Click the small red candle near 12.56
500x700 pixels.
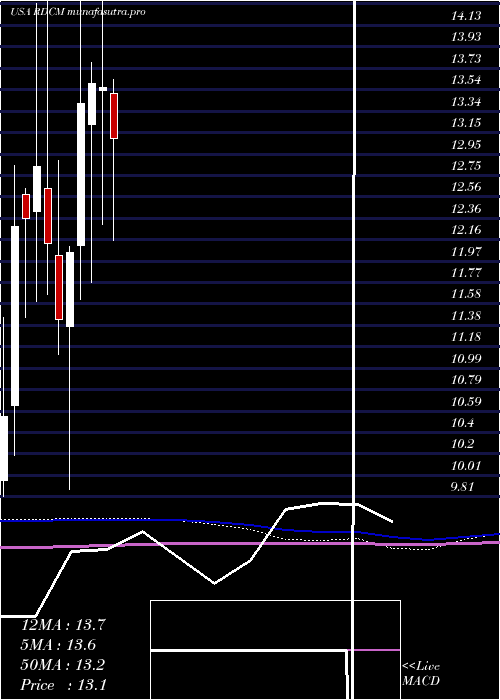tap(26, 206)
